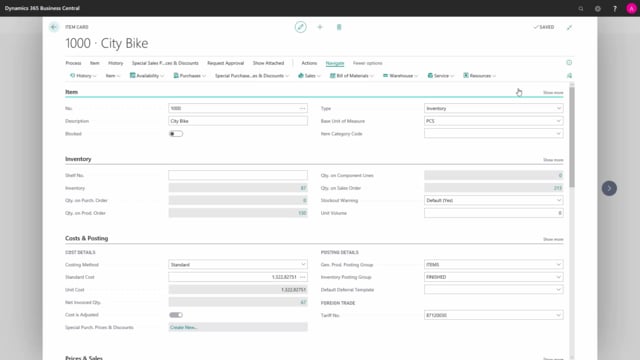Toggle the Cost is Adjusted switch
Viewport: 640px width, 360px height.
[x=176, y=315]
